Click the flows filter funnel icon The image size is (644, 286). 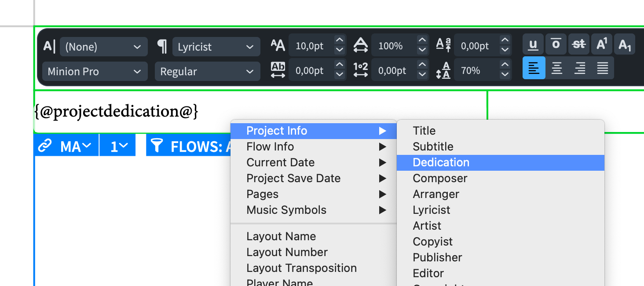click(157, 146)
